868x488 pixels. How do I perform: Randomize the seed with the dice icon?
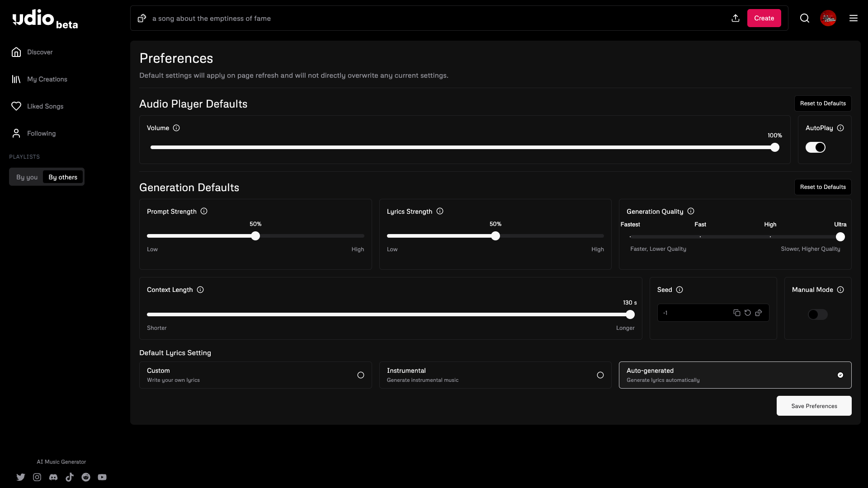759,313
